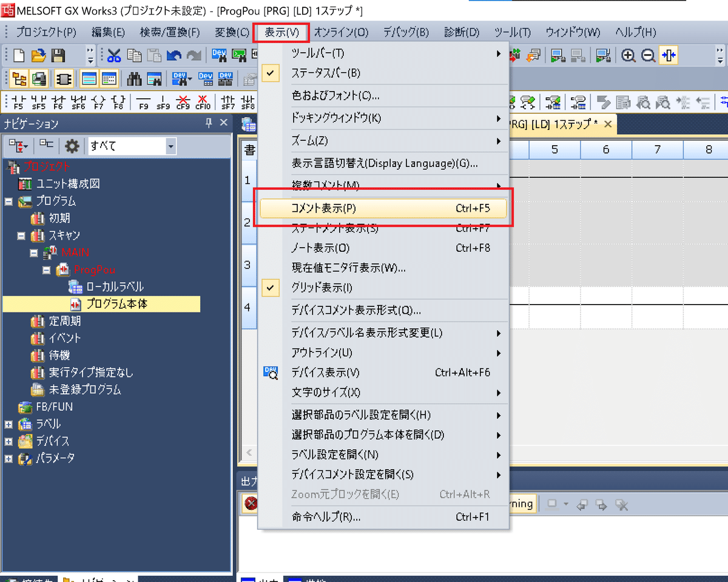Collapse the プログラム tree node

pyautogui.click(x=8, y=201)
